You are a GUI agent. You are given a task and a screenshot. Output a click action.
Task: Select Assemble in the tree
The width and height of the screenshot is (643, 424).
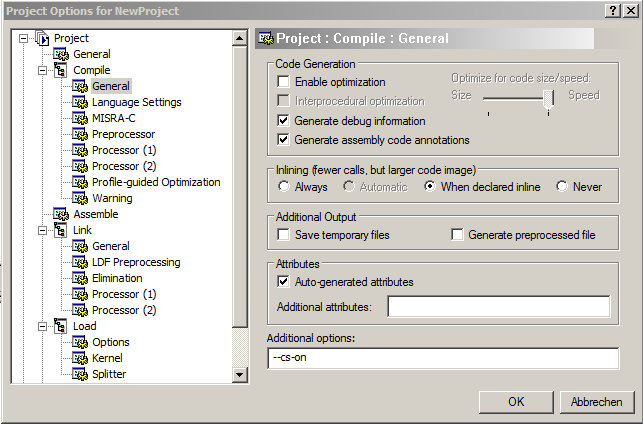96,214
